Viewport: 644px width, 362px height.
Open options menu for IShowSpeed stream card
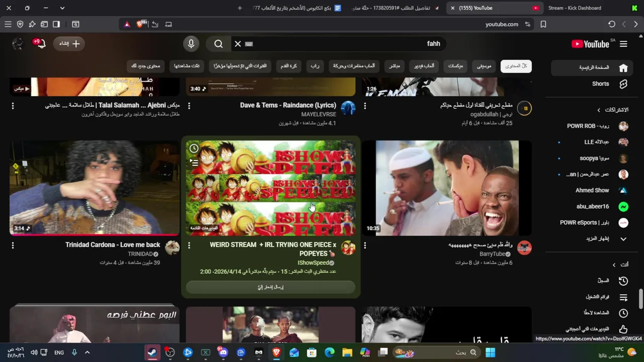pos(189,245)
